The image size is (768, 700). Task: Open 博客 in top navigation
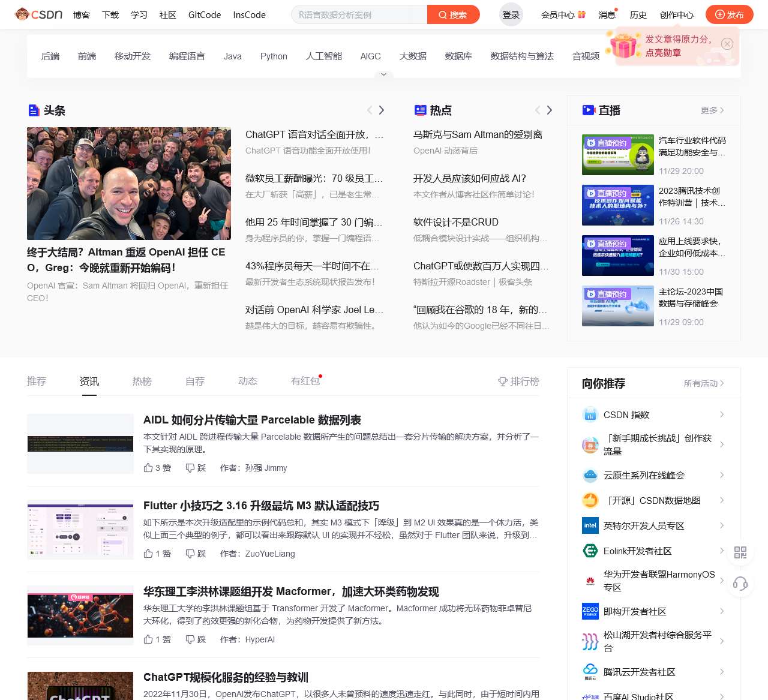(82, 14)
